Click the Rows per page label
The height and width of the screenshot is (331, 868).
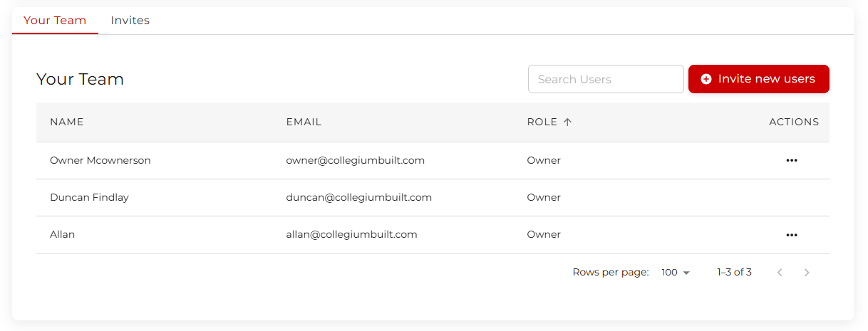pos(611,272)
